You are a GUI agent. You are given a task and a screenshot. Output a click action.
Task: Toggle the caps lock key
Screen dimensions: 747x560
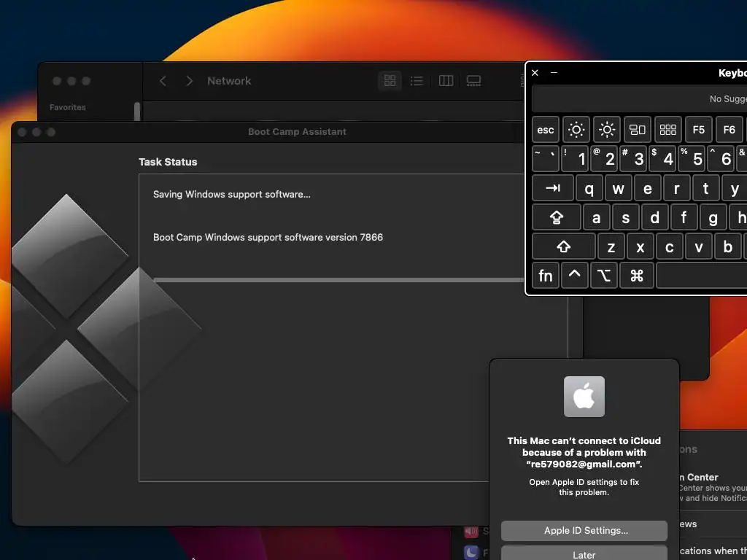pos(557,217)
